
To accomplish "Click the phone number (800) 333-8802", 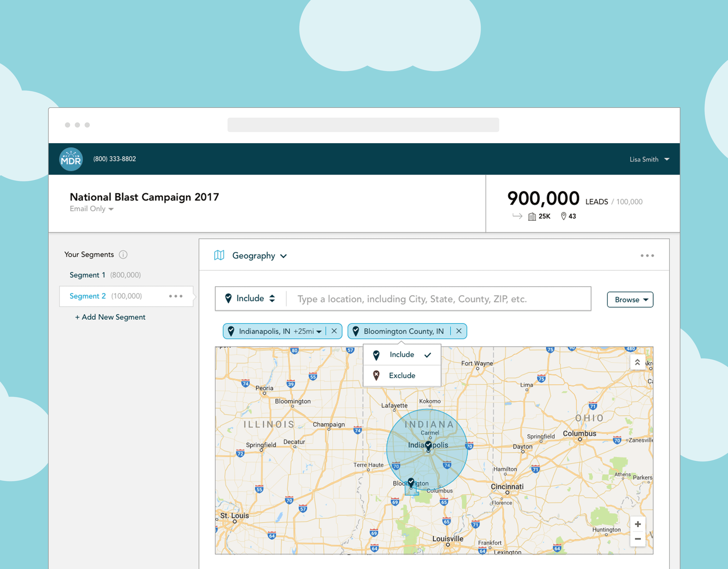I will click(114, 159).
